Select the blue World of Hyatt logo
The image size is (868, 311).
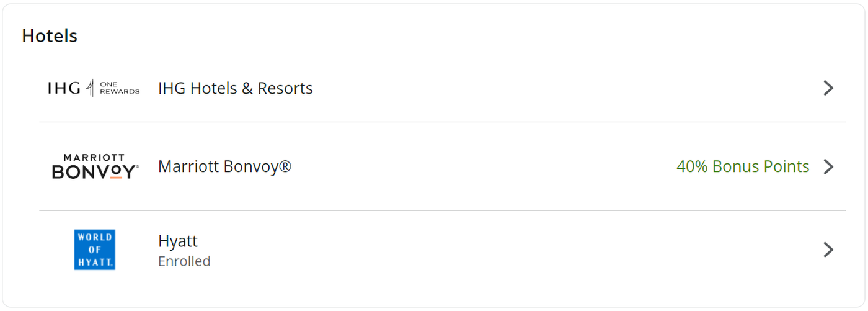click(94, 250)
